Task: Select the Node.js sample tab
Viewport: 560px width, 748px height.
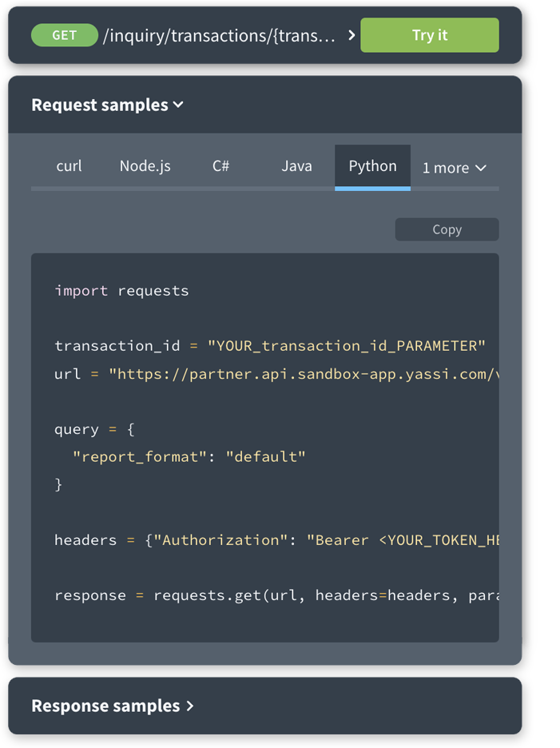Action: pyautogui.click(x=145, y=166)
